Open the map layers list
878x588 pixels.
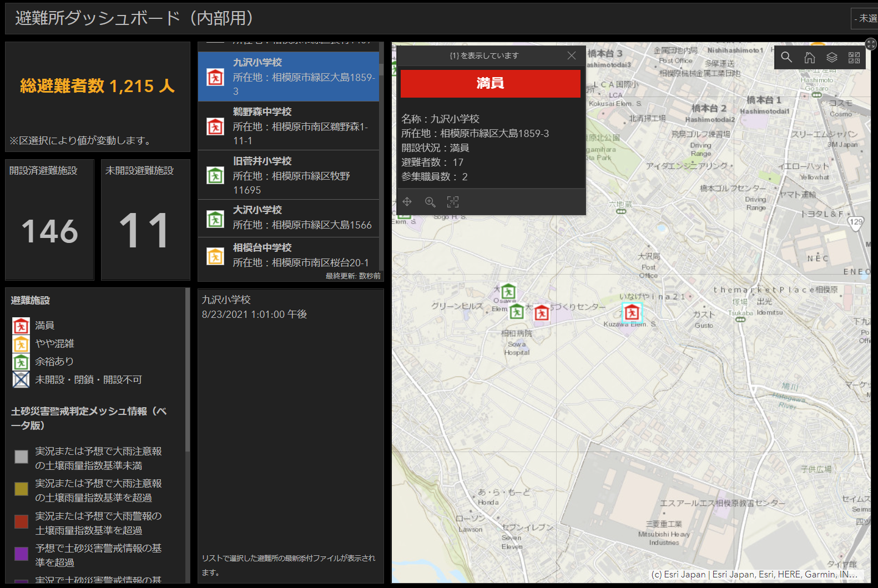[831, 57]
